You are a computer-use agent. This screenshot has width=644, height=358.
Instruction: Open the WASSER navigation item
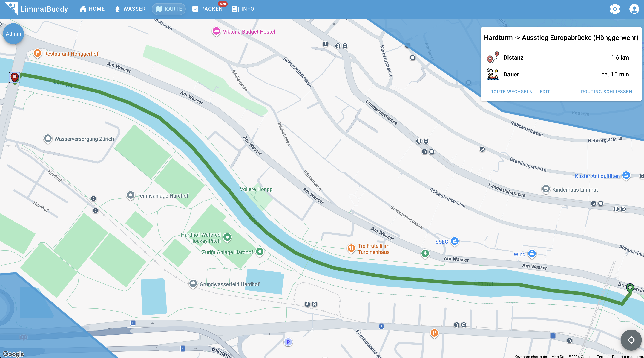coord(130,9)
